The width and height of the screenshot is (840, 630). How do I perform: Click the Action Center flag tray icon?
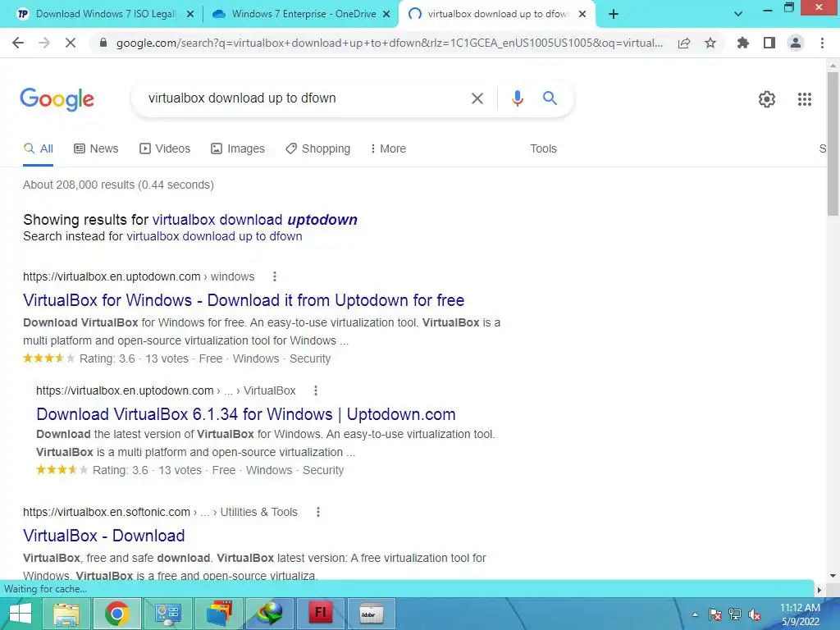coord(714,615)
